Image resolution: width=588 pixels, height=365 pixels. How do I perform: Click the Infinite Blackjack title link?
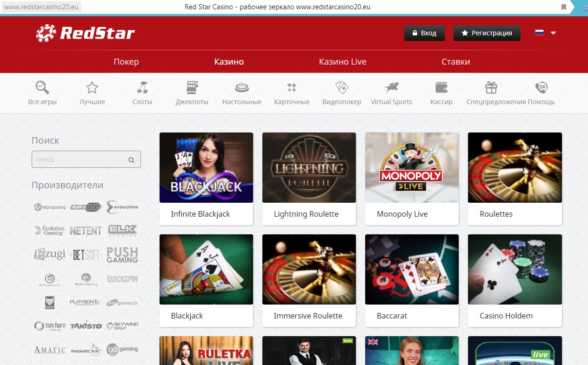pyautogui.click(x=200, y=214)
